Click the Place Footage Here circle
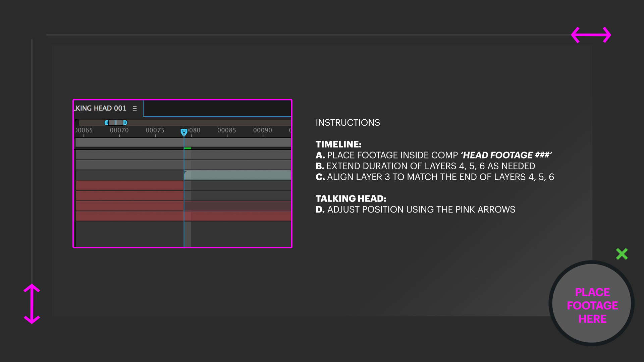The width and height of the screenshot is (644, 362). (592, 304)
